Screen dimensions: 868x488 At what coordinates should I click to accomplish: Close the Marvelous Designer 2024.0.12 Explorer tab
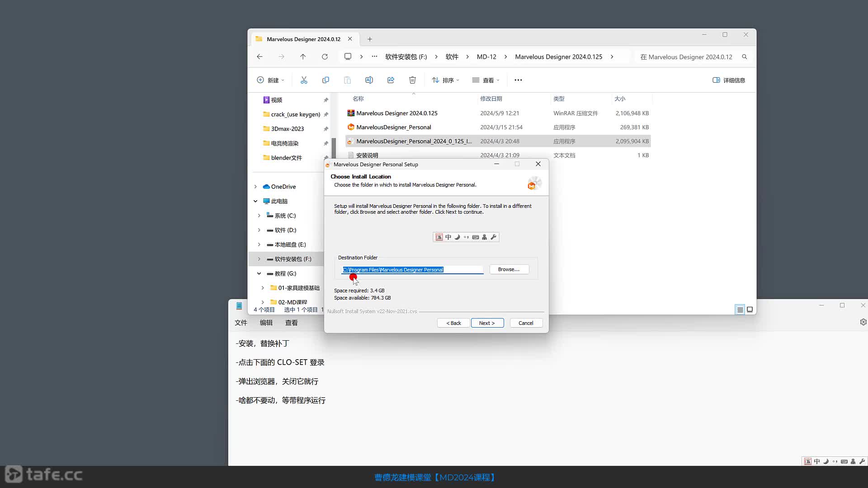350,39
